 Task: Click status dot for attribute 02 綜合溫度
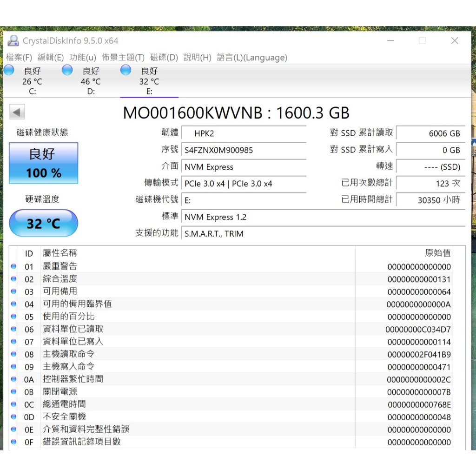point(13,279)
